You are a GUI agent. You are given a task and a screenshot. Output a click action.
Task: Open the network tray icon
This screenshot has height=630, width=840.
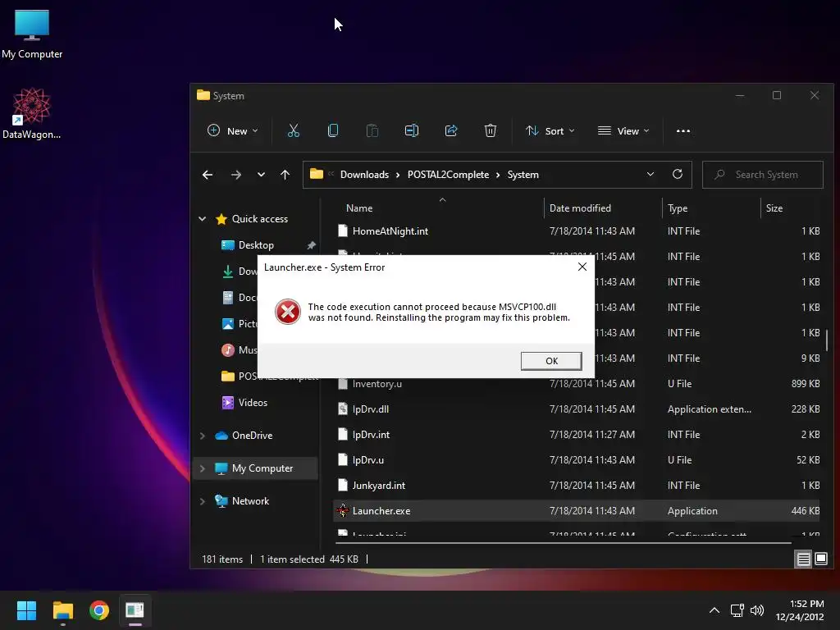click(x=737, y=610)
